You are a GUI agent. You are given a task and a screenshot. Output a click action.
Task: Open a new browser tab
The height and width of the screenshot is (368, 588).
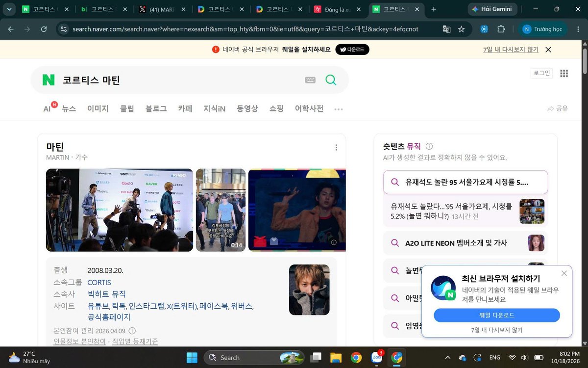(x=434, y=9)
